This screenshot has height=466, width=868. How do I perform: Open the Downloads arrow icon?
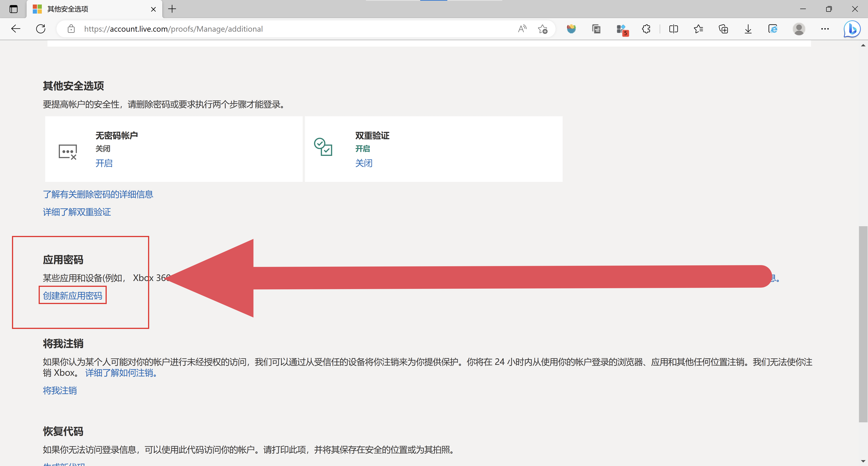tap(748, 29)
